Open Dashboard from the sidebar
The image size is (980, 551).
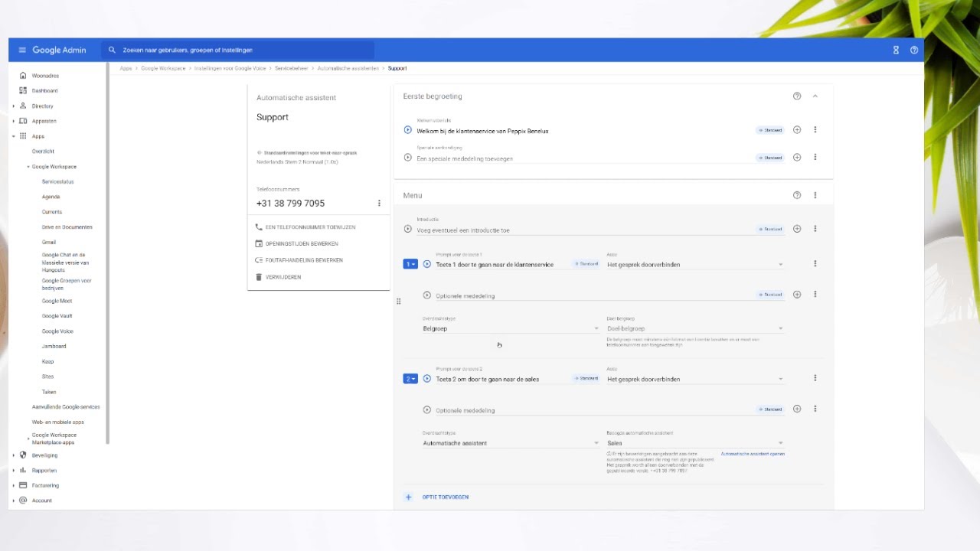tap(44, 91)
